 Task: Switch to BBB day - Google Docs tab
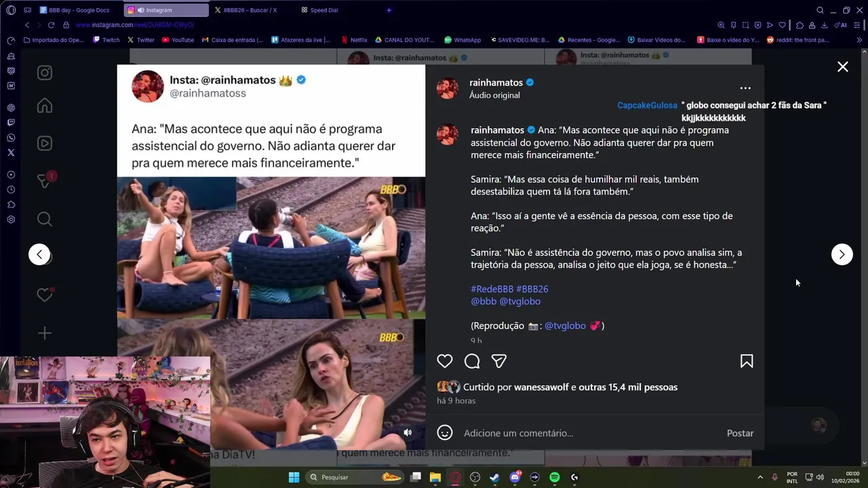coord(79,10)
